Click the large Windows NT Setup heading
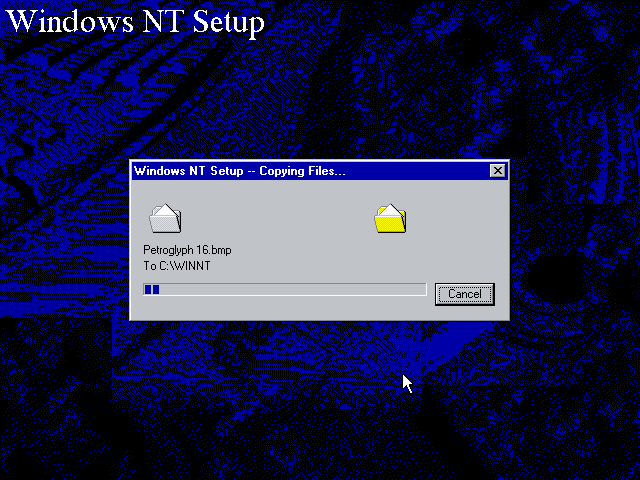Image resolution: width=640 pixels, height=480 pixels. [135, 21]
